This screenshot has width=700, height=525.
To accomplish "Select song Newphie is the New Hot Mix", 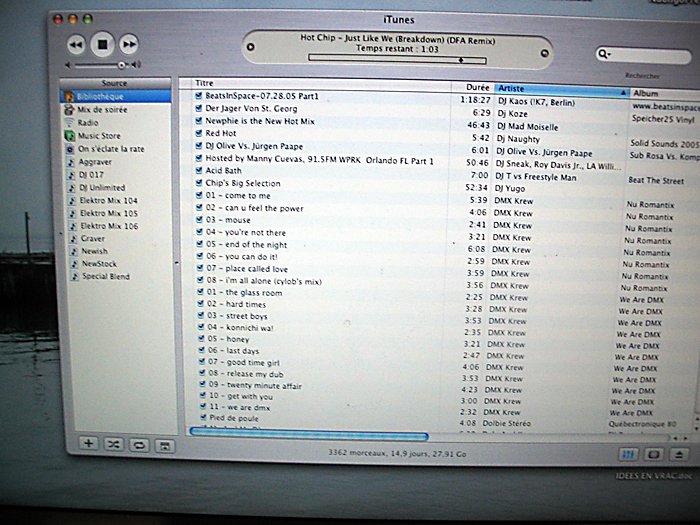I will tap(260, 121).
